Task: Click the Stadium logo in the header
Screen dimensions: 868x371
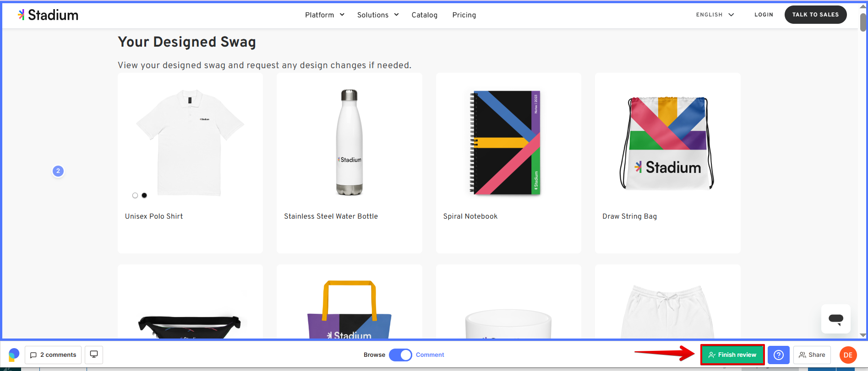Action: (48, 15)
